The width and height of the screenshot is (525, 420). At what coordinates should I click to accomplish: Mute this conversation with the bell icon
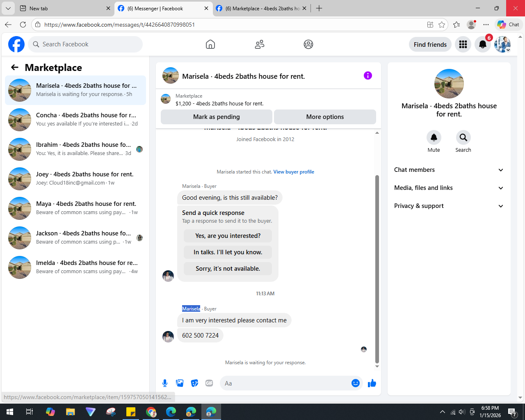pyautogui.click(x=434, y=137)
